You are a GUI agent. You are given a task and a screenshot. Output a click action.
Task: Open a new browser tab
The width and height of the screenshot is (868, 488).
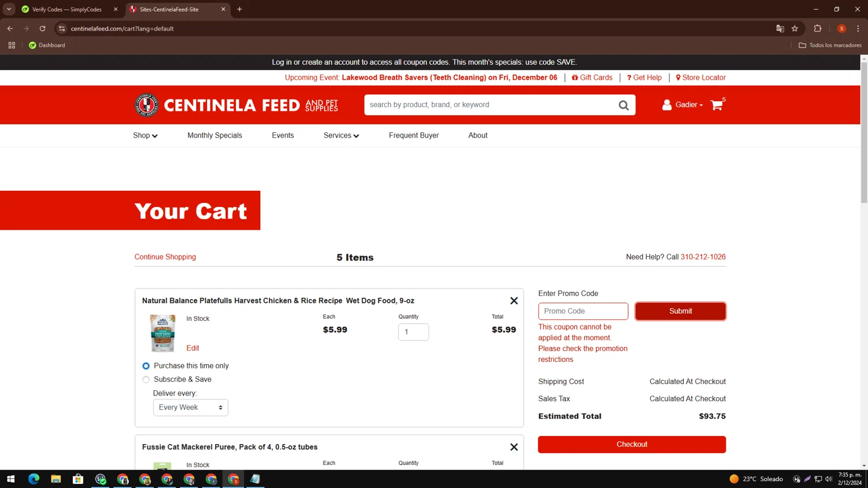point(240,9)
